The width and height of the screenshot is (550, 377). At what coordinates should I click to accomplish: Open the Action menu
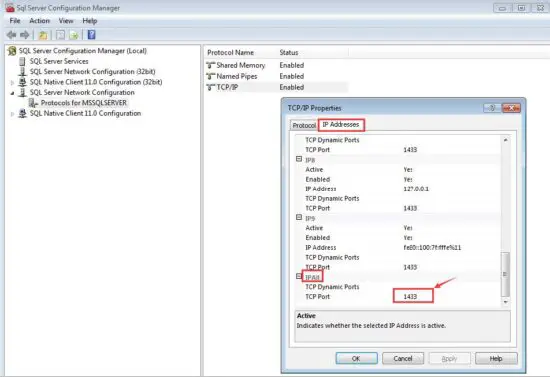[39, 21]
